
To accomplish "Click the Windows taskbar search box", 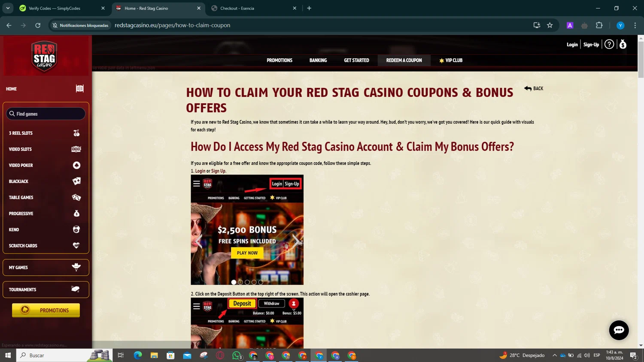I will point(64,355).
